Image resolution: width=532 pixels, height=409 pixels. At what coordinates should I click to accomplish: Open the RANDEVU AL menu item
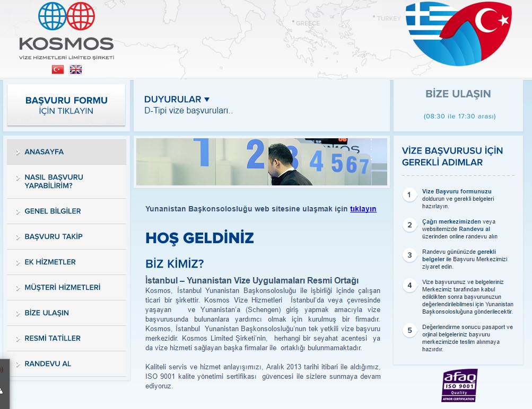pos(66,363)
